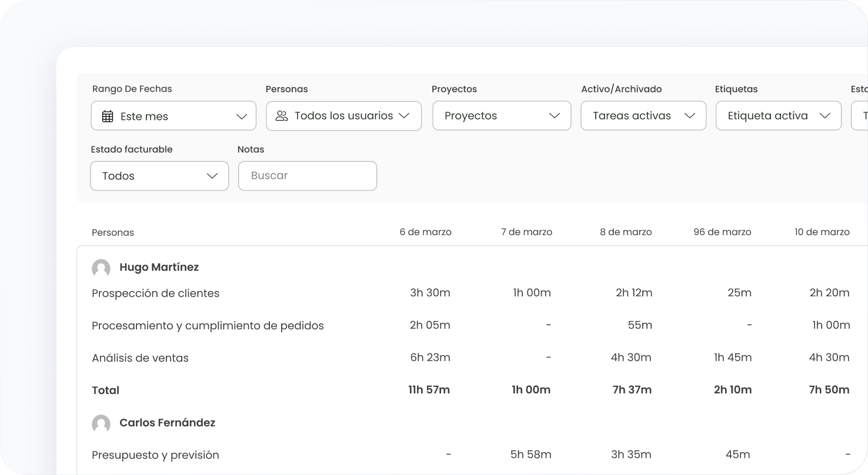Click the '2h 05m' Procesamiento cell
868x475 pixels.
(430, 325)
